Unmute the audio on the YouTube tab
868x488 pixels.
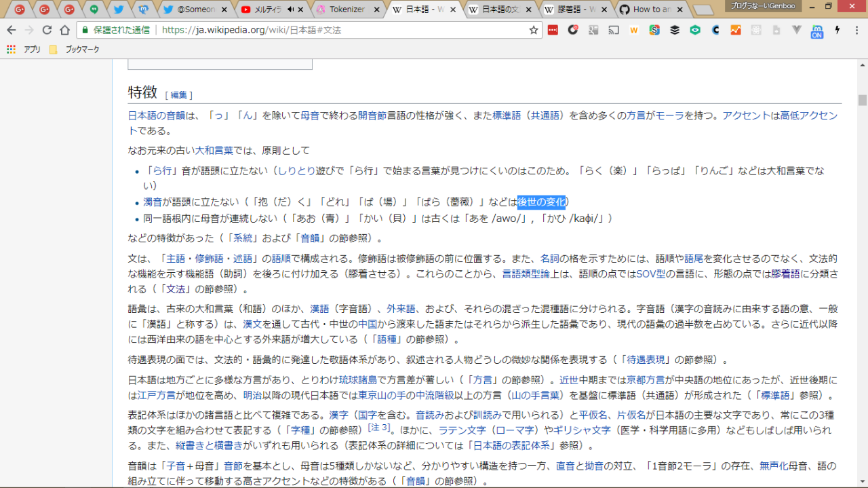tap(291, 10)
